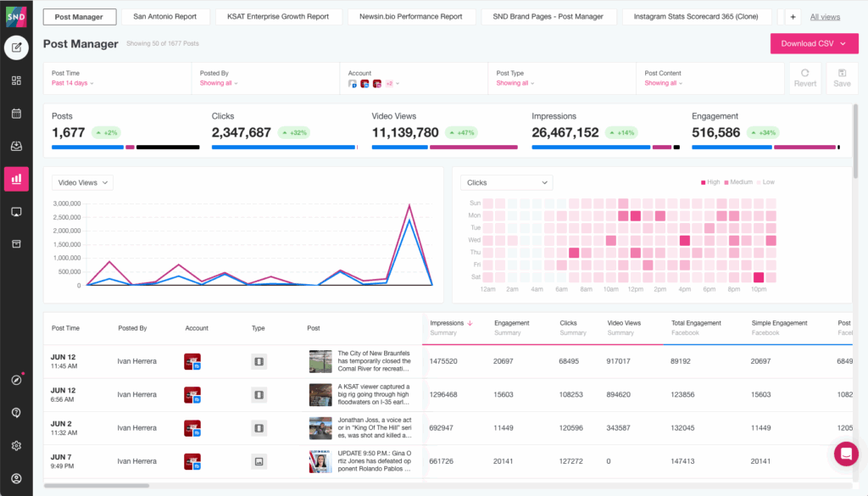The width and height of the screenshot is (868, 496).
Task: Open the help question mark sidebar icon
Action: (x=17, y=413)
